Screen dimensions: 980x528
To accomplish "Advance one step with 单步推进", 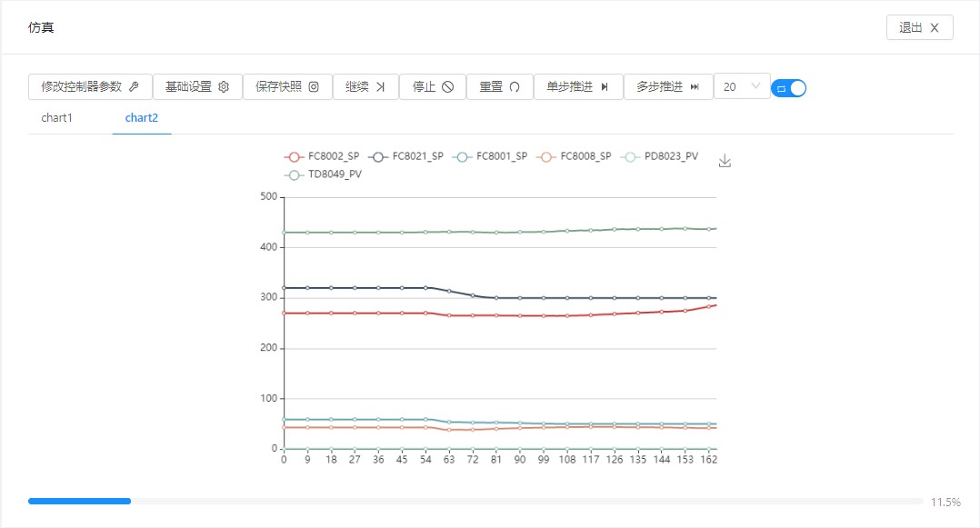I will tap(577, 87).
